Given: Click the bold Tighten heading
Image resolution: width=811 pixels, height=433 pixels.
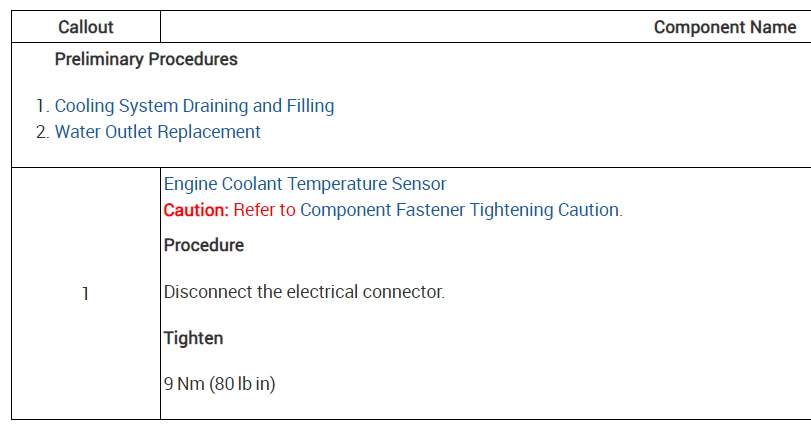Looking at the screenshot, I should pyautogui.click(x=193, y=338).
